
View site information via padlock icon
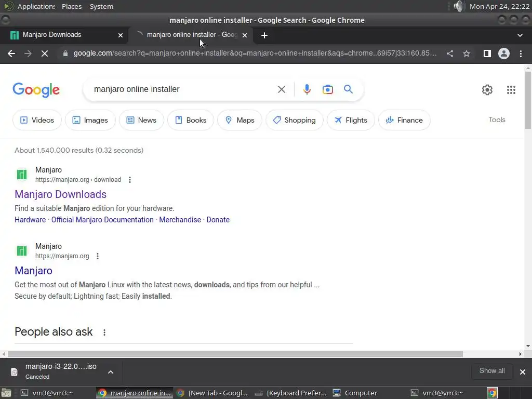click(65, 54)
